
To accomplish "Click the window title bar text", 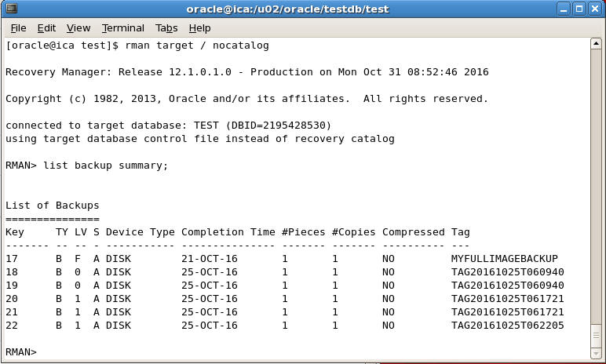I will click(298, 9).
